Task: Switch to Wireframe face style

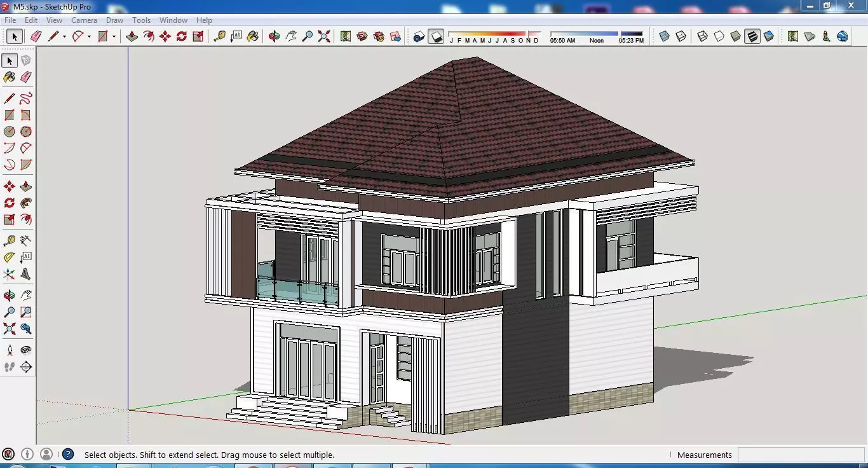Action: (703, 36)
